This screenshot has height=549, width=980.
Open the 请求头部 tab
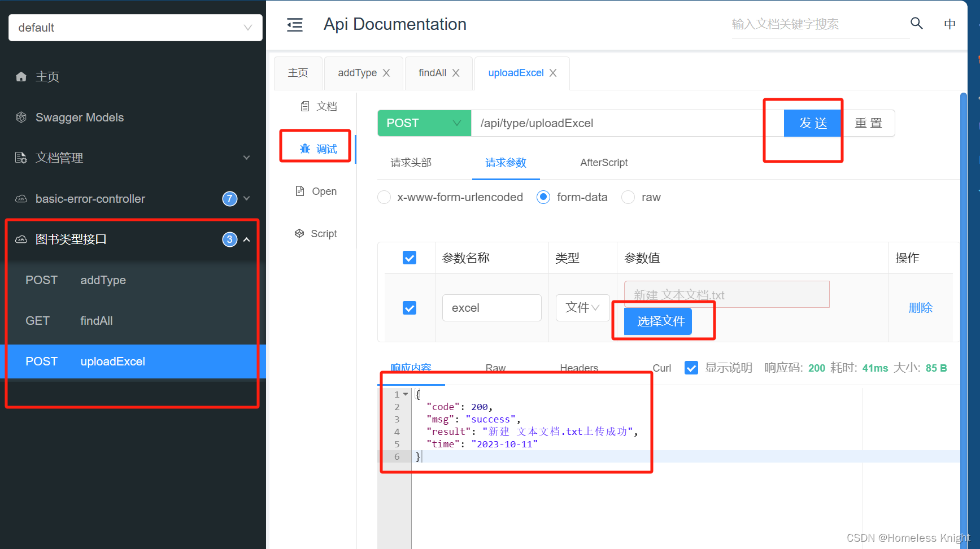[411, 163]
